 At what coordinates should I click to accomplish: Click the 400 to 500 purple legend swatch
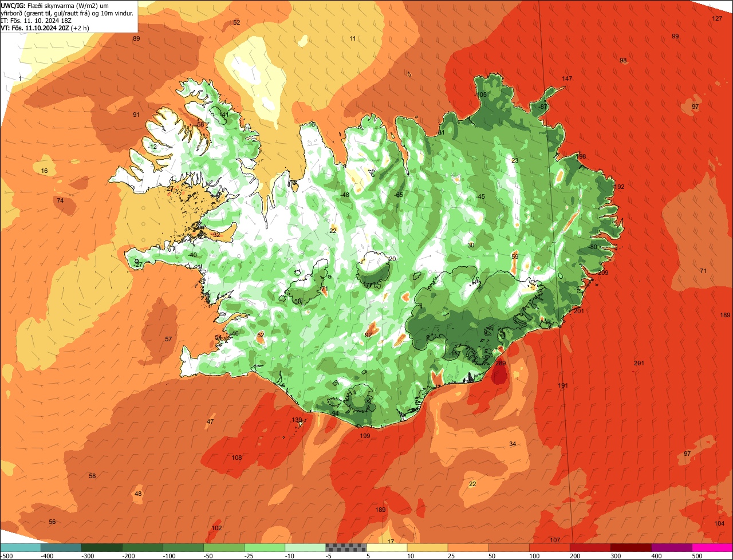pyautogui.click(x=671, y=547)
